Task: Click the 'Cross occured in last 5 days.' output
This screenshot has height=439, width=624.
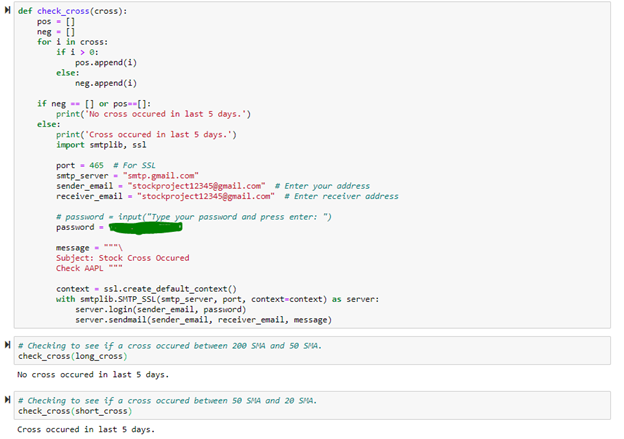Action: pyautogui.click(x=85, y=429)
